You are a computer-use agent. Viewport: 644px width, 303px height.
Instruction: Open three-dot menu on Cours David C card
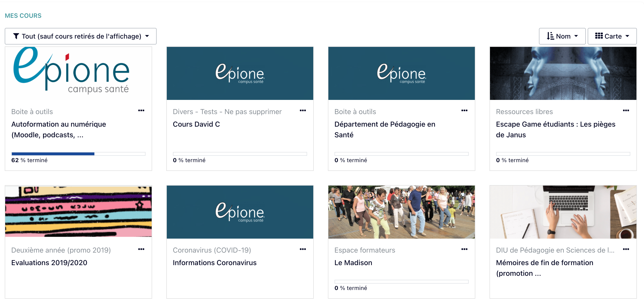(x=303, y=110)
